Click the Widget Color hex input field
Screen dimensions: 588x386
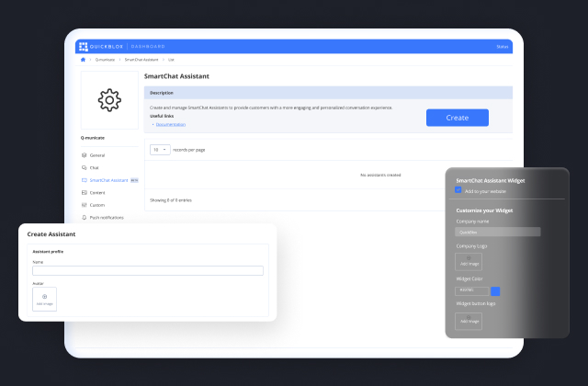point(471,291)
